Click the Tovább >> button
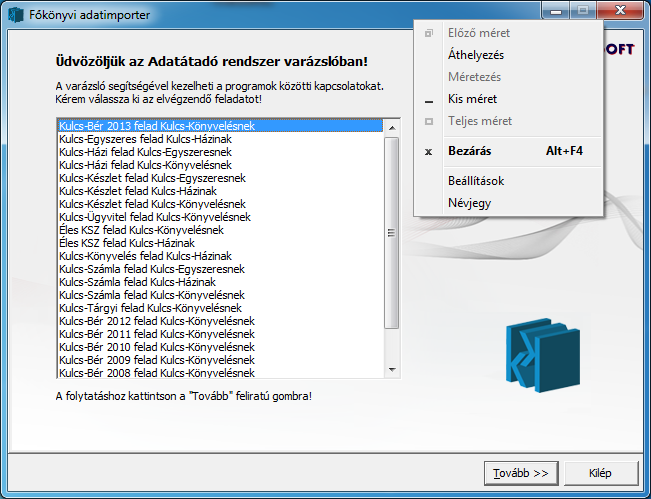 coord(521,473)
